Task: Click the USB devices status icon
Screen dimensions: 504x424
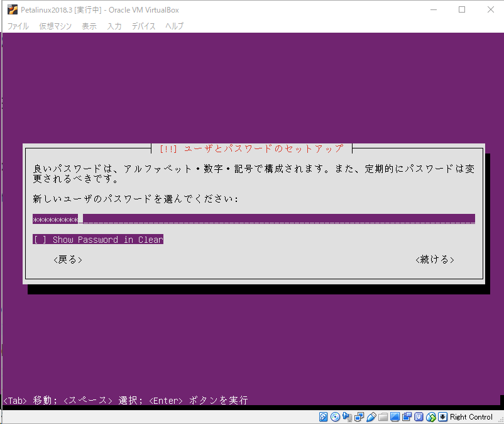Action: tap(371, 416)
